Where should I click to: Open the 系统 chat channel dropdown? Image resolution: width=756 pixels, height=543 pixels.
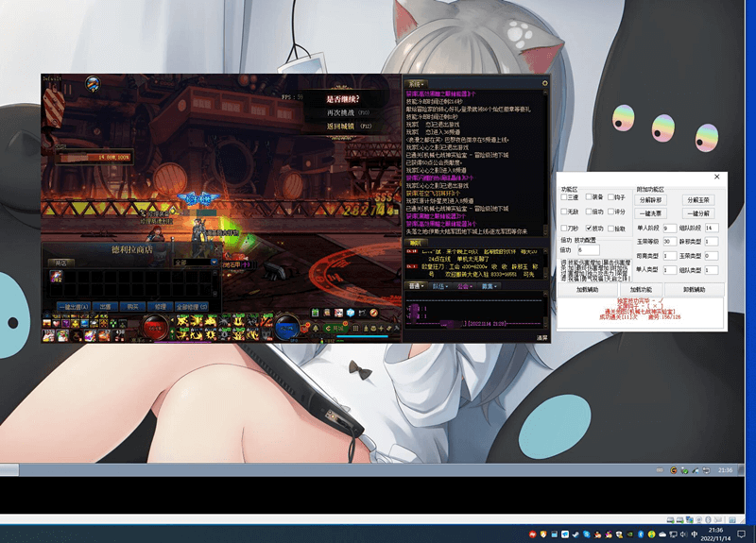416,84
